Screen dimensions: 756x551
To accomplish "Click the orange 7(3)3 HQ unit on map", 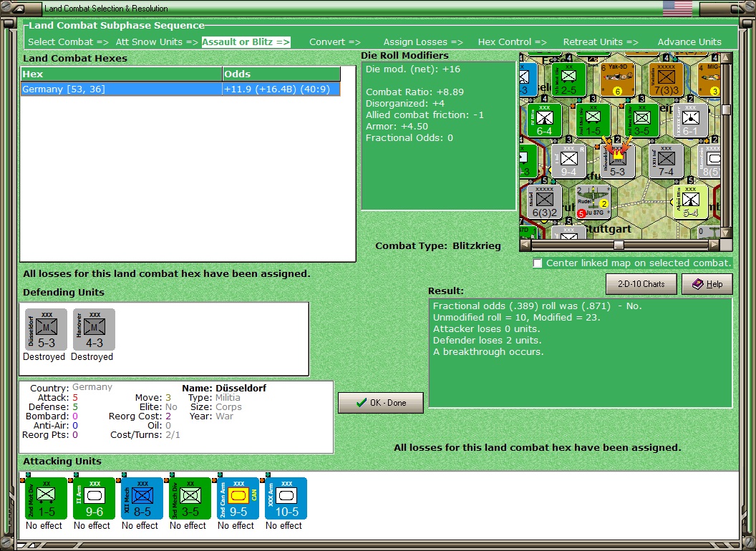I will pyautogui.click(x=666, y=79).
